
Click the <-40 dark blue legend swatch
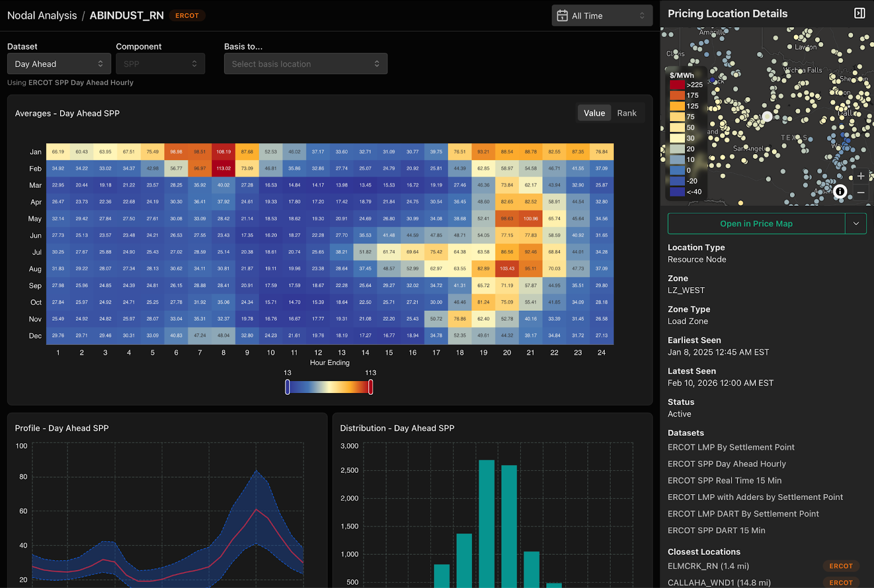coord(677,192)
